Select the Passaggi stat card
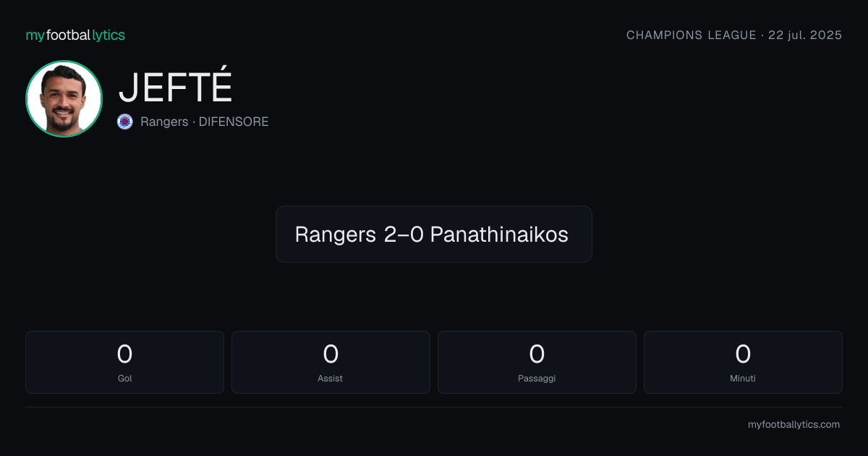868x456 pixels. [x=537, y=362]
